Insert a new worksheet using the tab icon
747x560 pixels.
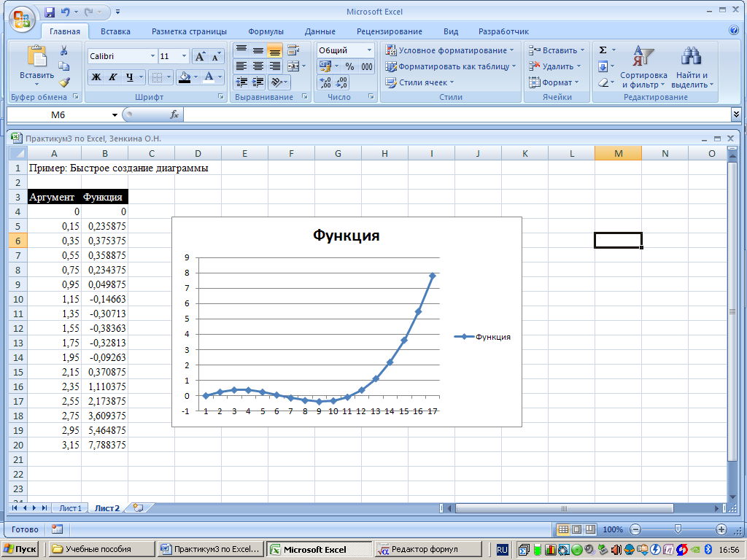[138, 507]
